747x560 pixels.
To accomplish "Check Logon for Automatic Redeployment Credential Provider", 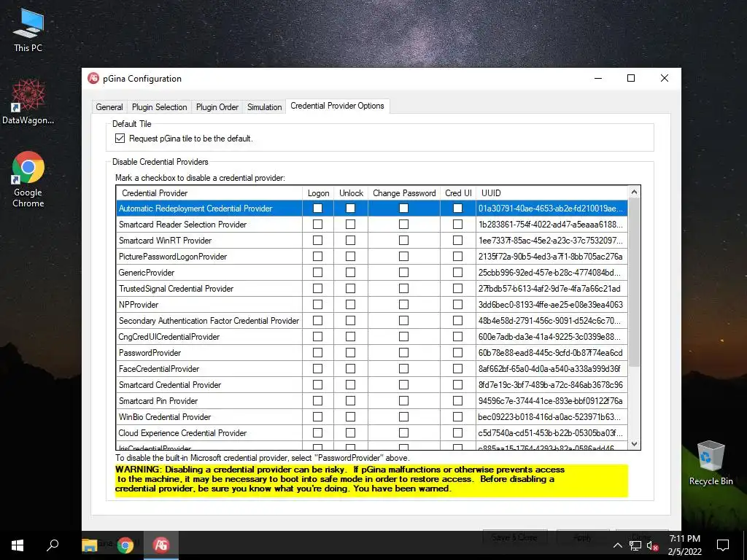I will click(318, 208).
